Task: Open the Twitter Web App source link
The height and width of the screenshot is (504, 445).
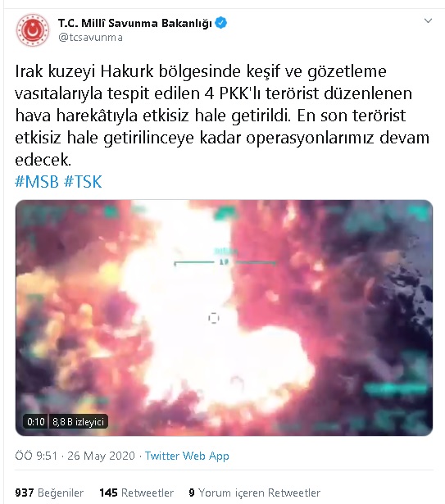Action: point(187,456)
